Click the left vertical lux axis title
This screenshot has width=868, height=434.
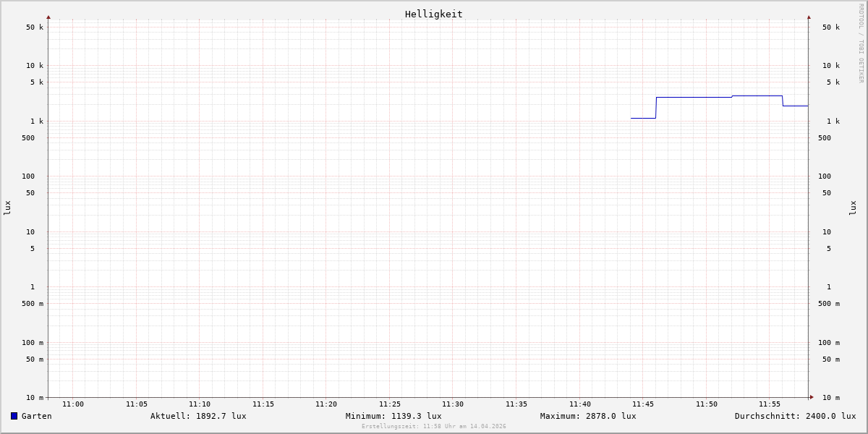coord(7,208)
